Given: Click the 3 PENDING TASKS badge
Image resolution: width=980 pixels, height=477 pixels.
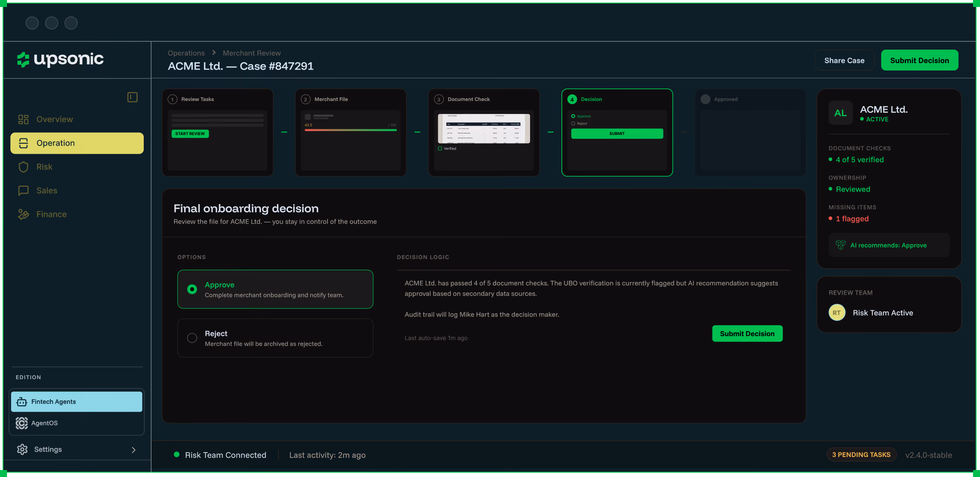Looking at the screenshot, I should (x=862, y=454).
